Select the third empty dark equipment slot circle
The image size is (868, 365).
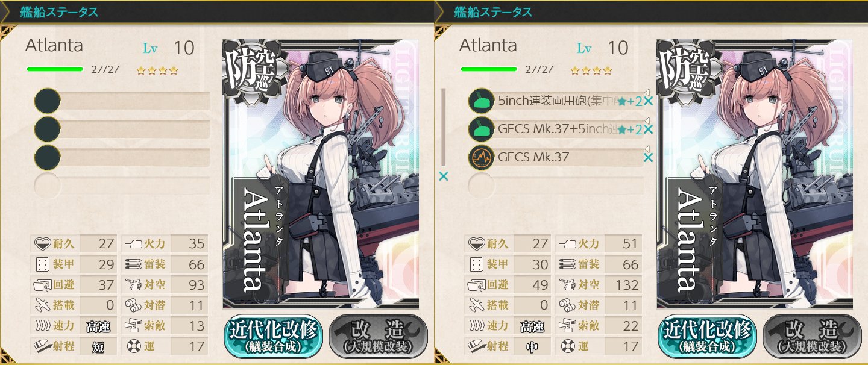coord(48,157)
